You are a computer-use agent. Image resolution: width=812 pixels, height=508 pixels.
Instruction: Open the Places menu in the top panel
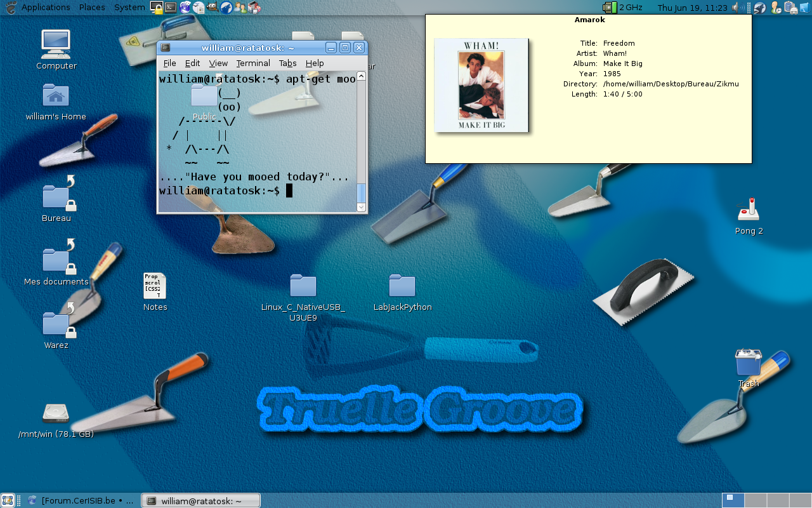92,8
